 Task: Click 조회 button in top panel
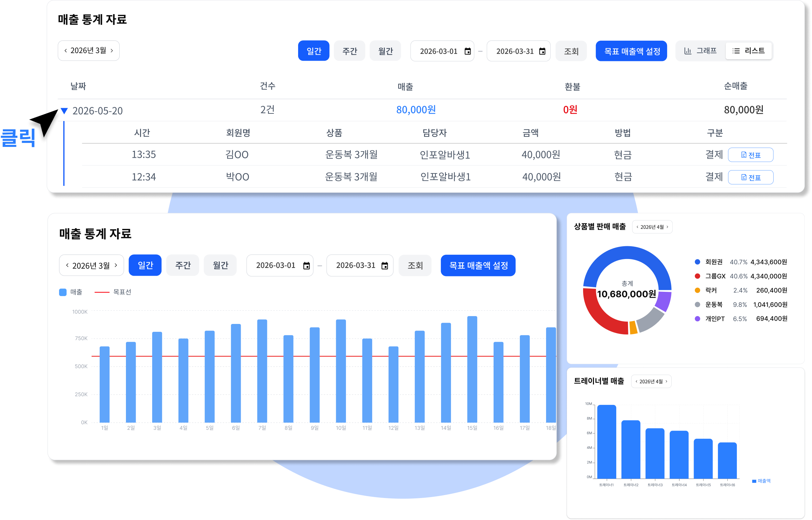[x=571, y=51]
